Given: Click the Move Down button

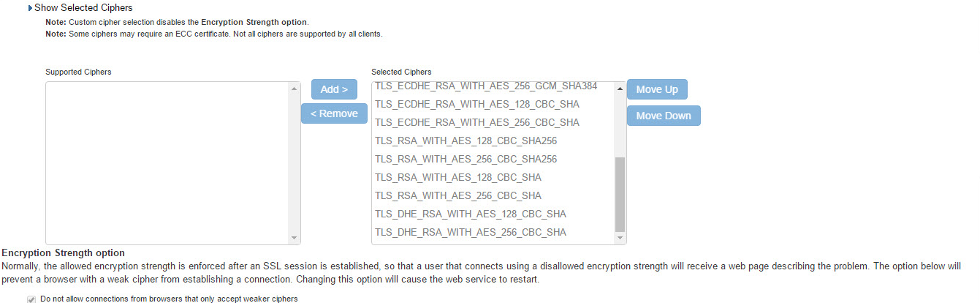Looking at the screenshot, I should tap(664, 116).
